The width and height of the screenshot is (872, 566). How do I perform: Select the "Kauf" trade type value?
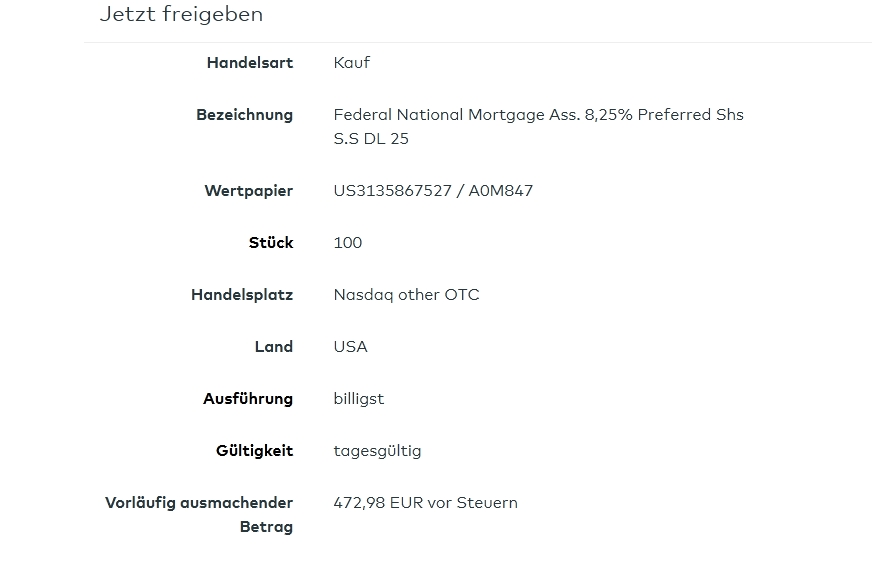(352, 63)
